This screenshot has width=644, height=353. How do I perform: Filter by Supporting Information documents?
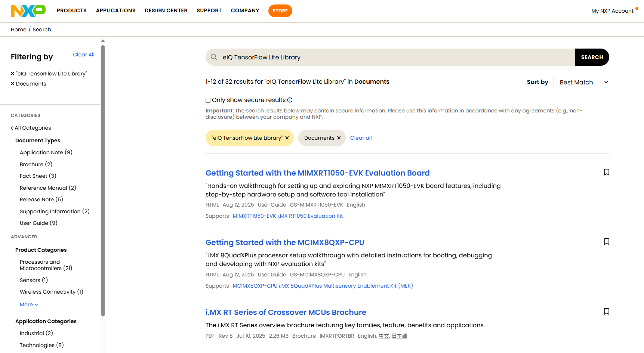(x=55, y=211)
